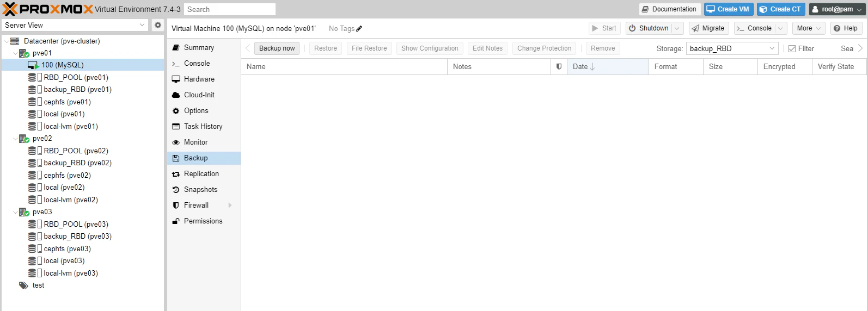Click the Create CT button

coord(781,9)
